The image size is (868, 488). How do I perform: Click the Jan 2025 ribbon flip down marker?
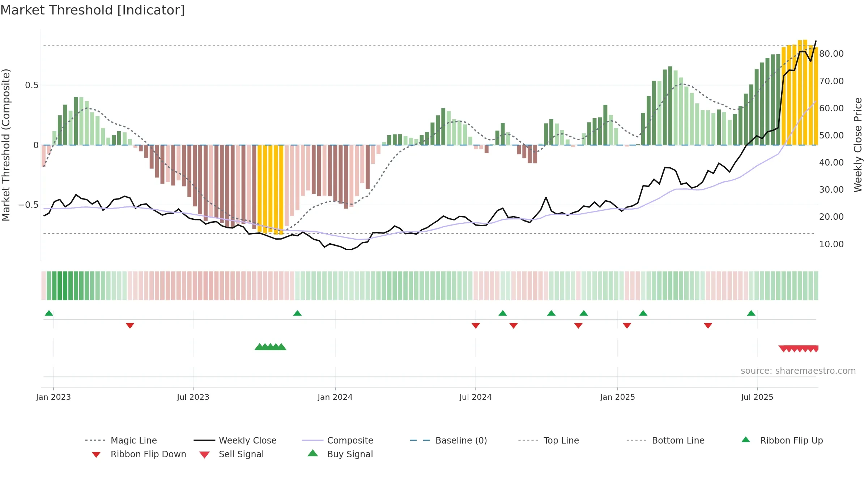(627, 326)
